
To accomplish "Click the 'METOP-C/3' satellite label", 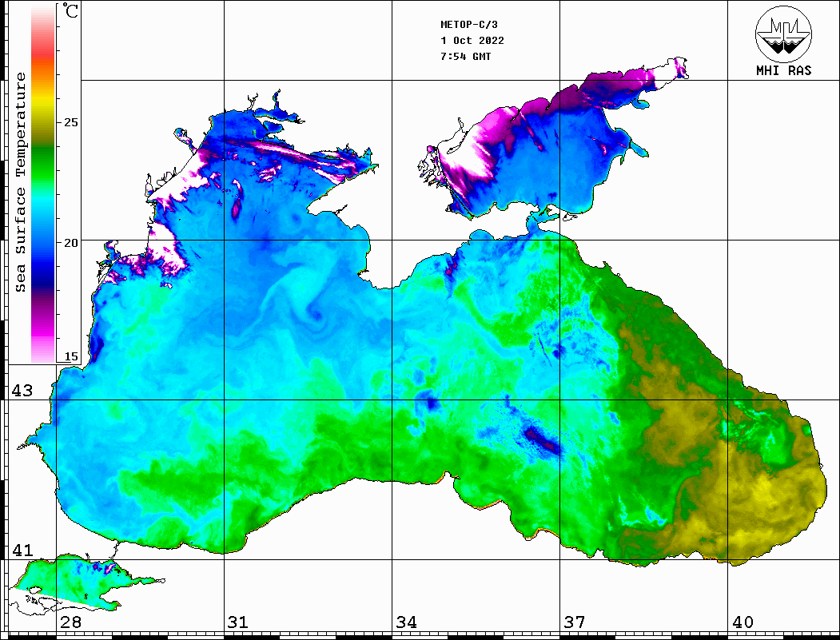I will click(468, 25).
